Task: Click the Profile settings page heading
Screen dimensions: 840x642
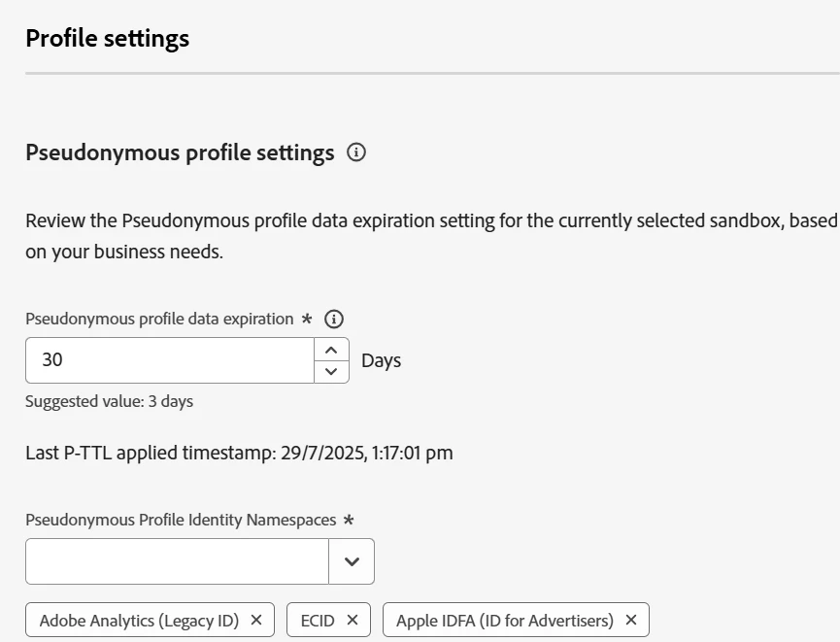Action: click(x=107, y=38)
